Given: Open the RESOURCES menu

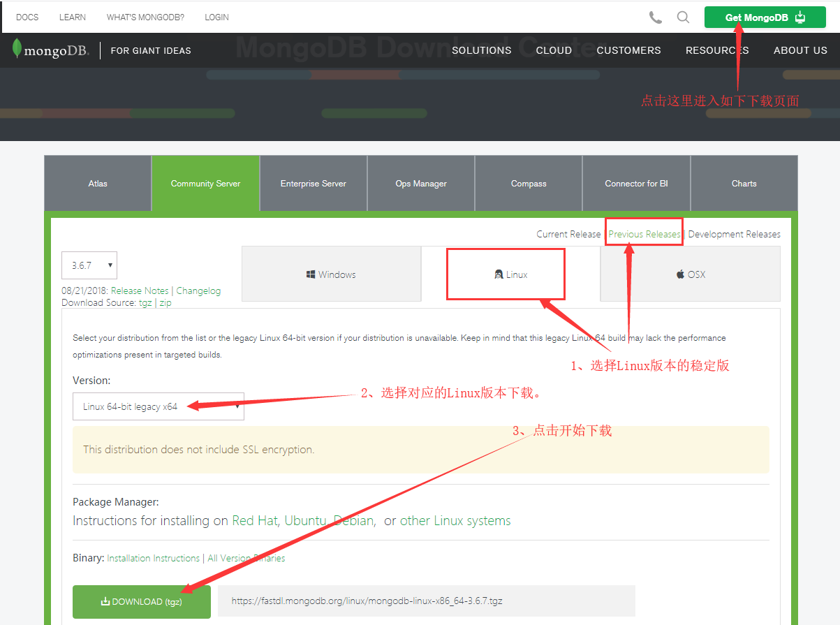Looking at the screenshot, I should coord(717,50).
